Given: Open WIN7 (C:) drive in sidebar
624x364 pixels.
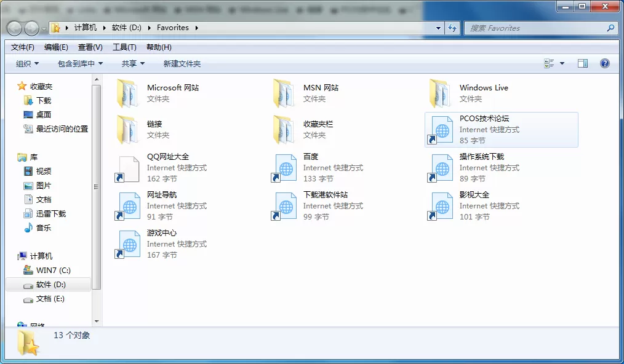Looking at the screenshot, I should pyautogui.click(x=54, y=271).
